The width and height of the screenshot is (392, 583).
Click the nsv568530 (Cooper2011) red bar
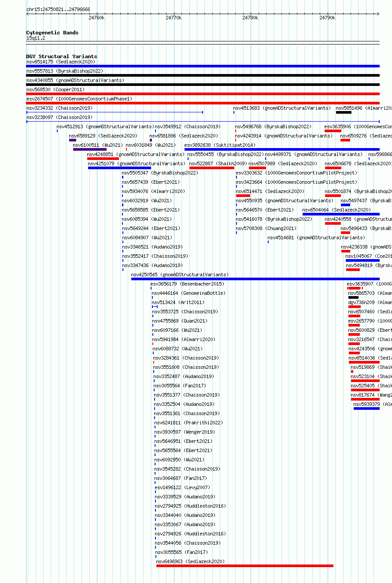pyautogui.click(x=203, y=94)
